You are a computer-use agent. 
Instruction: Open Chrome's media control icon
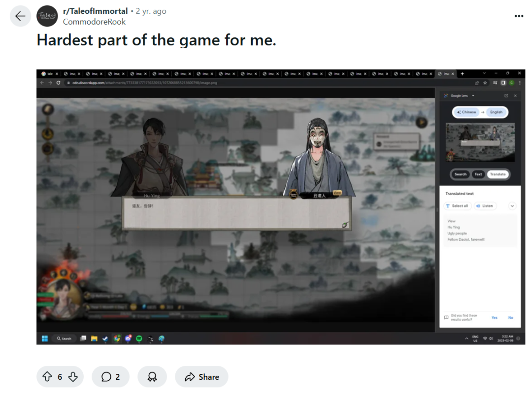click(x=495, y=82)
